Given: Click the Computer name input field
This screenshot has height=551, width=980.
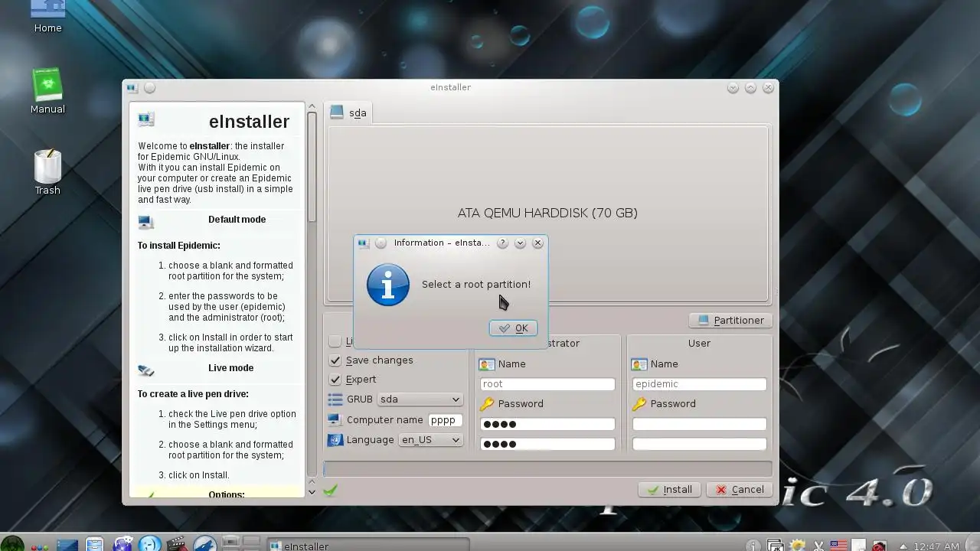Looking at the screenshot, I should 446,420.
